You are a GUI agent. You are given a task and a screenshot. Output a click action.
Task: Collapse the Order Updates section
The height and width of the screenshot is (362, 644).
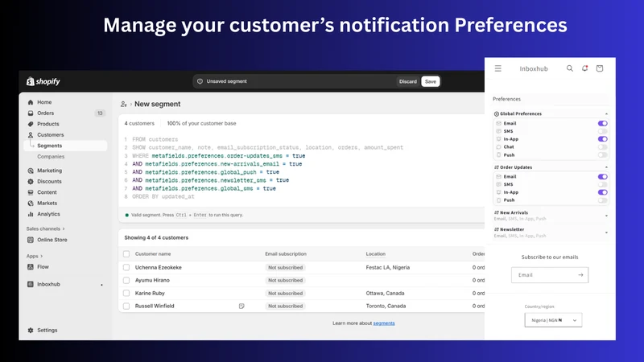(x=606, y=167)
